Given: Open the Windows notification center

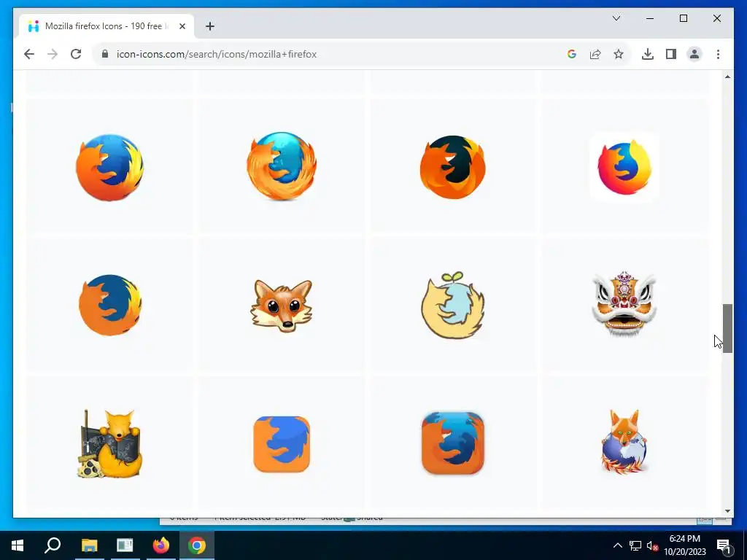Looking at the screenshot, I should point(724,546).
